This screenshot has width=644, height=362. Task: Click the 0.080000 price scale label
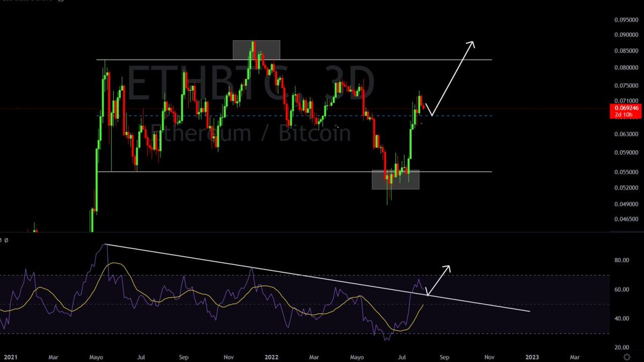click(x=626, y=68)
